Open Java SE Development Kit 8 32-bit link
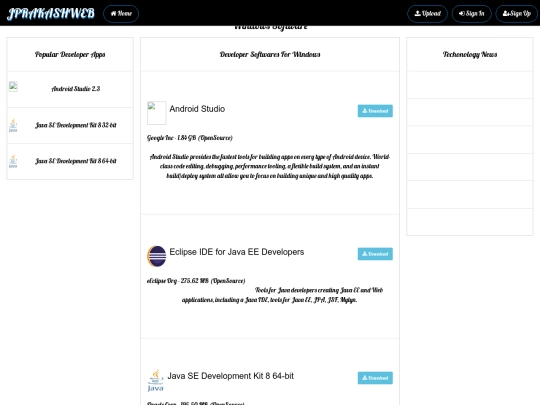This screenshot has width=540, height=405. (76, 125)
